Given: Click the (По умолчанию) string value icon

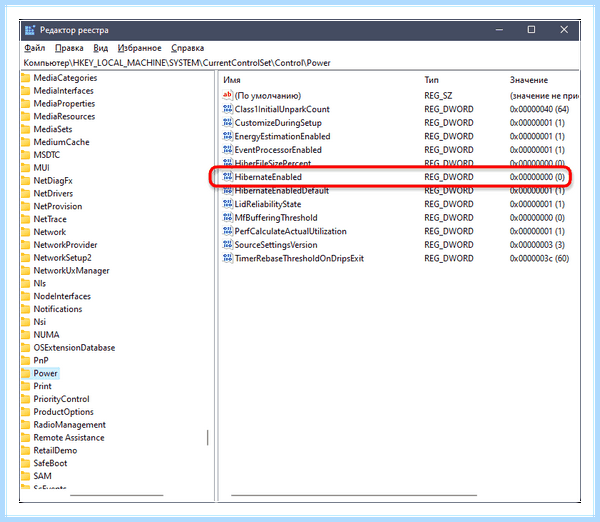Looking at the screenshot, I should [227, 95].
